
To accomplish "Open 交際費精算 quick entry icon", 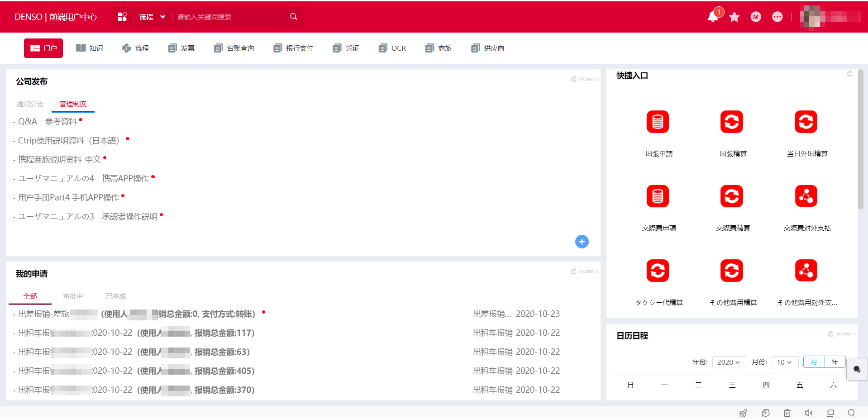I will click(732, 196).
